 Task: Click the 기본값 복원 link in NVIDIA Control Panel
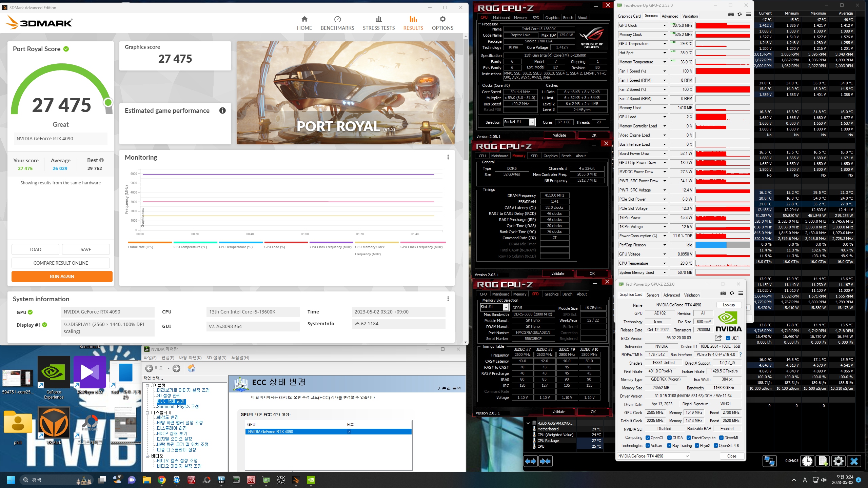[449, 388]
